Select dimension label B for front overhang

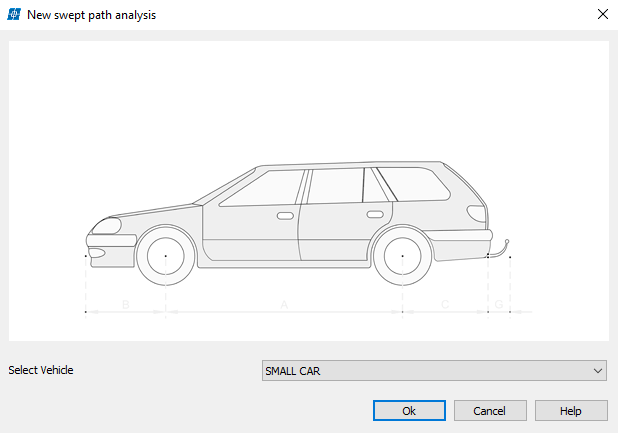(126, 303)
